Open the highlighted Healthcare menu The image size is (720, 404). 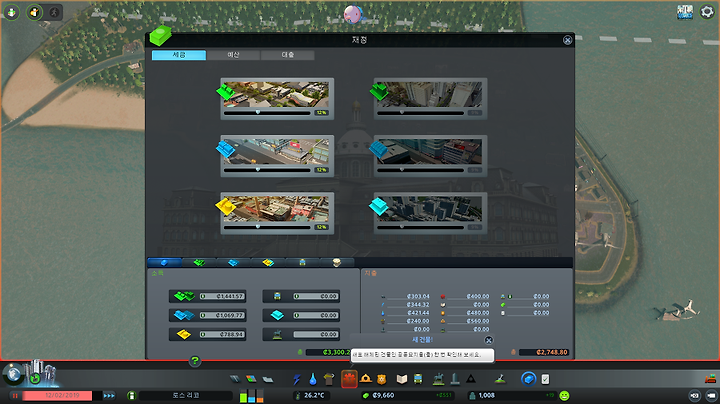coord(349,379)
